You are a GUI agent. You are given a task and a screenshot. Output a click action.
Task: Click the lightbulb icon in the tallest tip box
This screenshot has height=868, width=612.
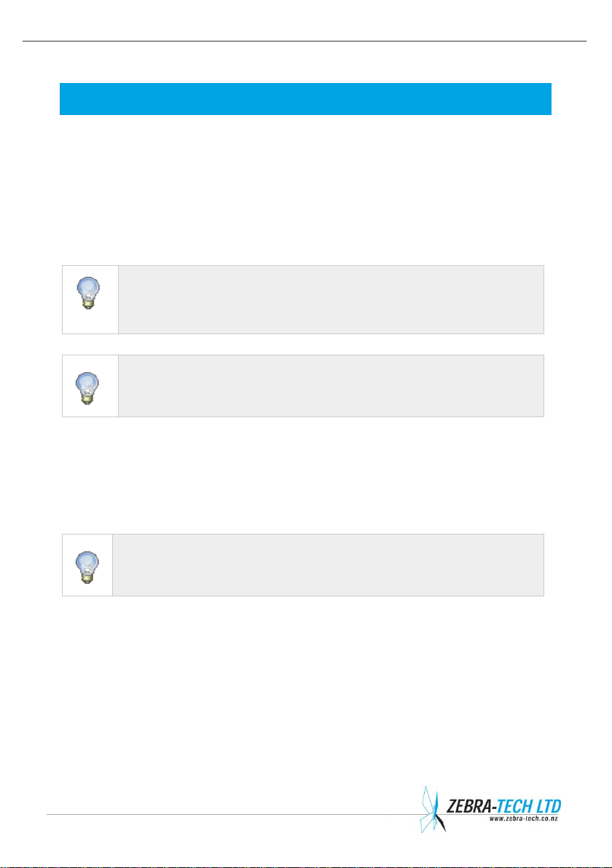(87, 293)
